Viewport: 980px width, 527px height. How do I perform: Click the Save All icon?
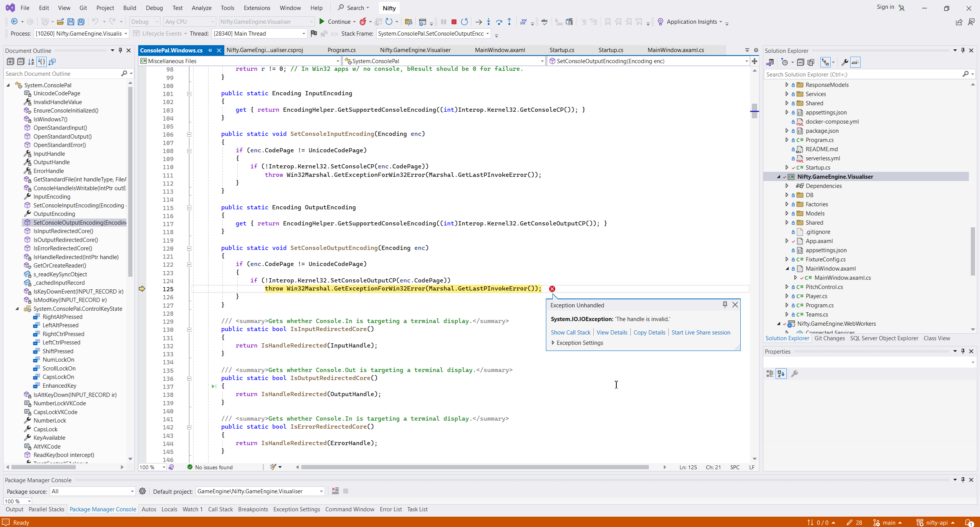point(81,22)
